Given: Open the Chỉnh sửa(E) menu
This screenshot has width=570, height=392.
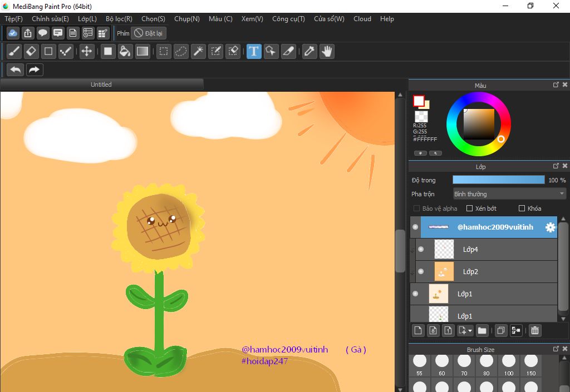Looking at the screenshot, I should (x=50, y=19).
